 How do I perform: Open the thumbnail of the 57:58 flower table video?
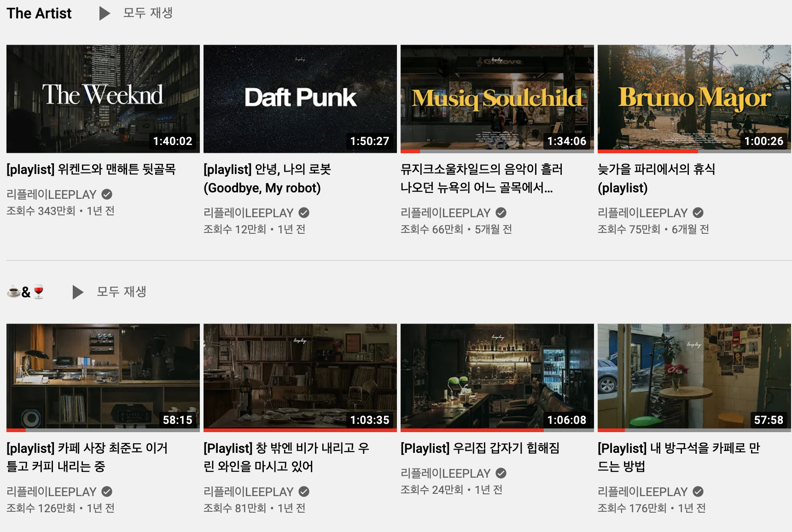[x=694, y=378]
